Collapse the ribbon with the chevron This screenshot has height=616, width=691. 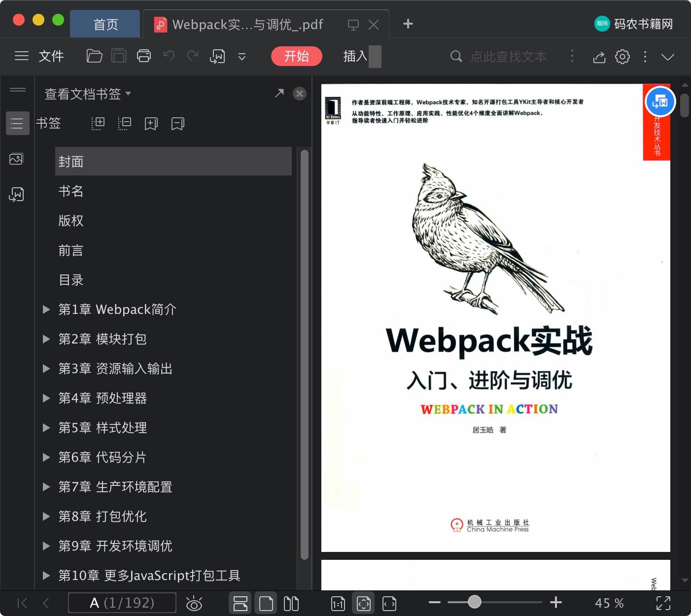point(668,57)
